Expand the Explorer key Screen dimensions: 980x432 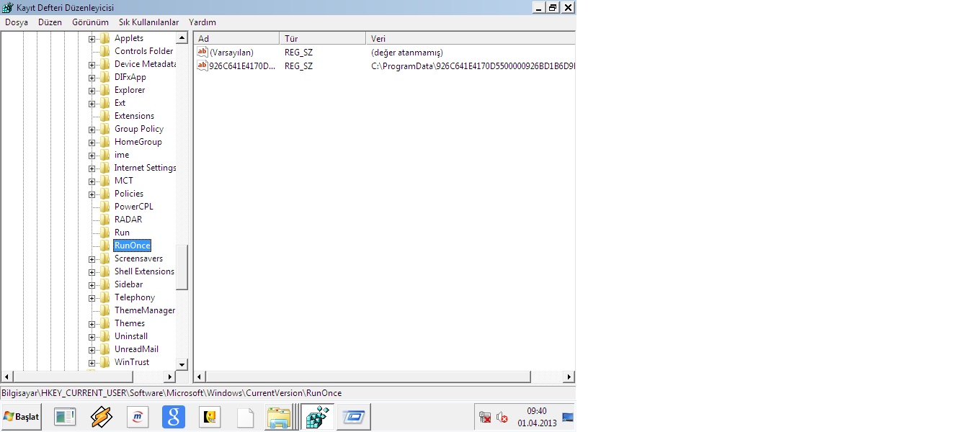point(92,91)
